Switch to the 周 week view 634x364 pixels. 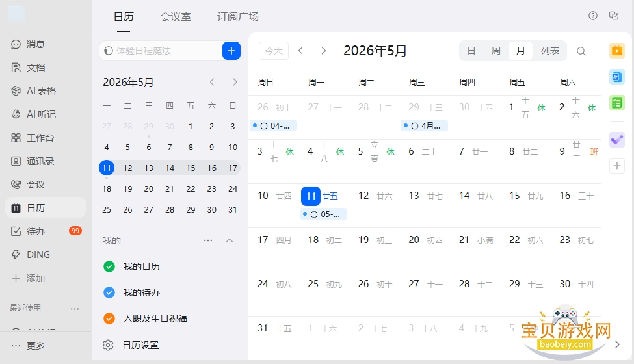click(x=495, y=51)
